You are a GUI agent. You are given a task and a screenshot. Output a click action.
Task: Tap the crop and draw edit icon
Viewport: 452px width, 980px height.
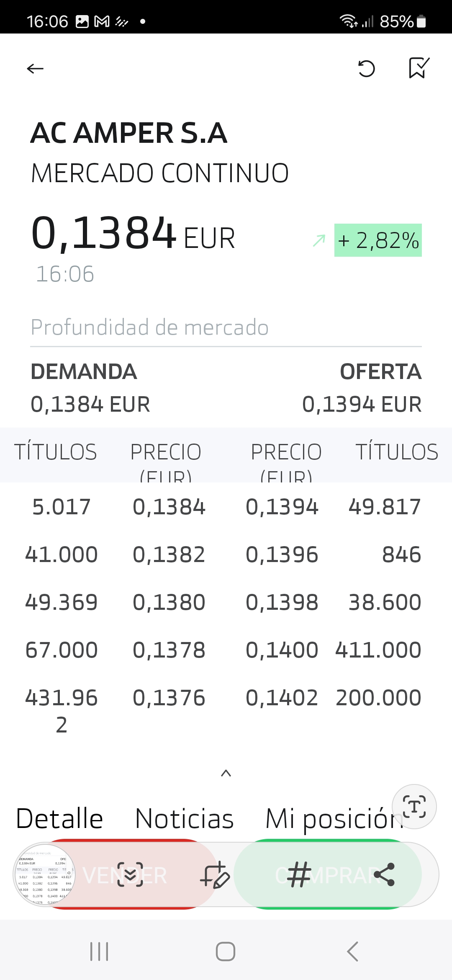(215, 875)
